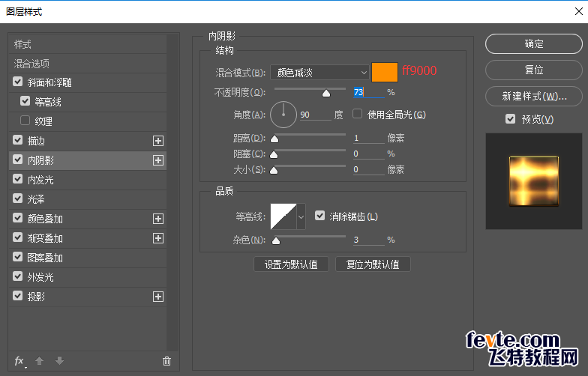Click 新建样式(W)... button
The width and height of the screenshot is (588, 376).
pyautogui.click(x=534, y=96)
